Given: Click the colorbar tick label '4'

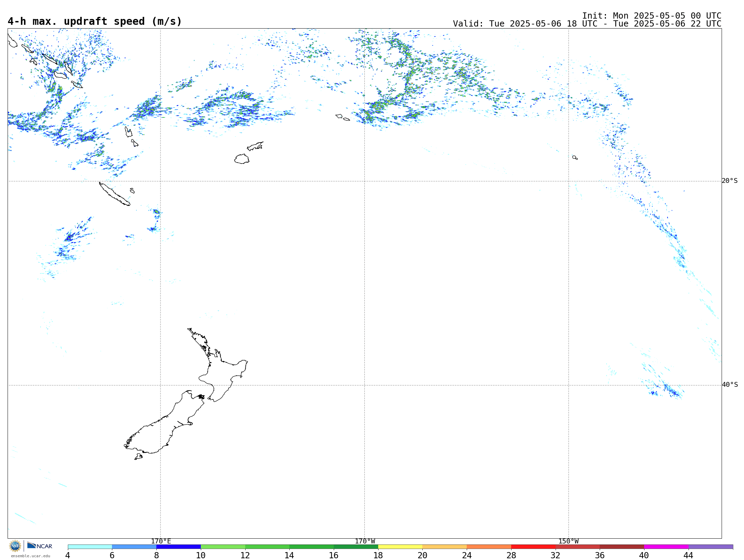Looking at the screenshot, I should click(68, 555).
